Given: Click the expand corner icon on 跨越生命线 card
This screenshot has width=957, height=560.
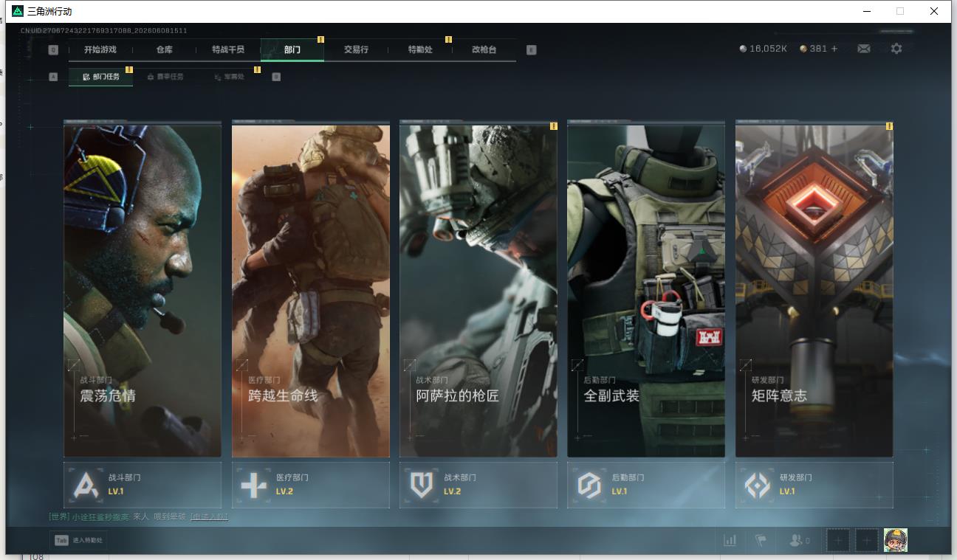Looking at the screenshot, I should point(242,364).
